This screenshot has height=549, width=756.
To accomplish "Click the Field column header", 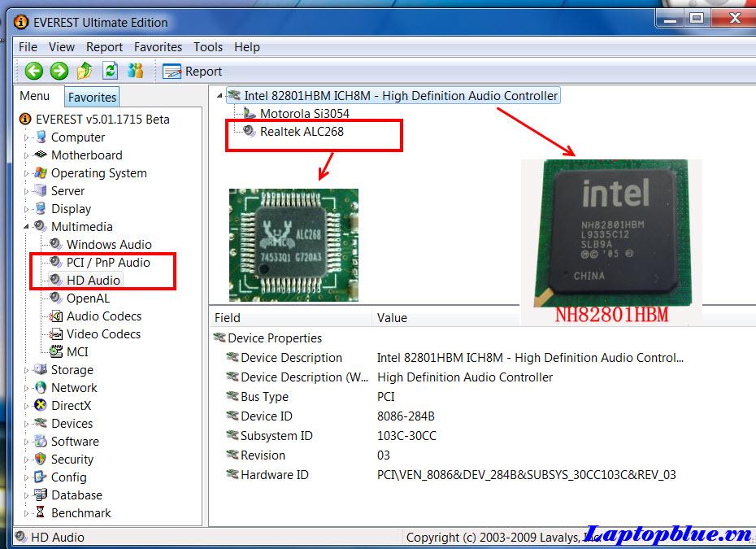I will [x=291, y=317].
